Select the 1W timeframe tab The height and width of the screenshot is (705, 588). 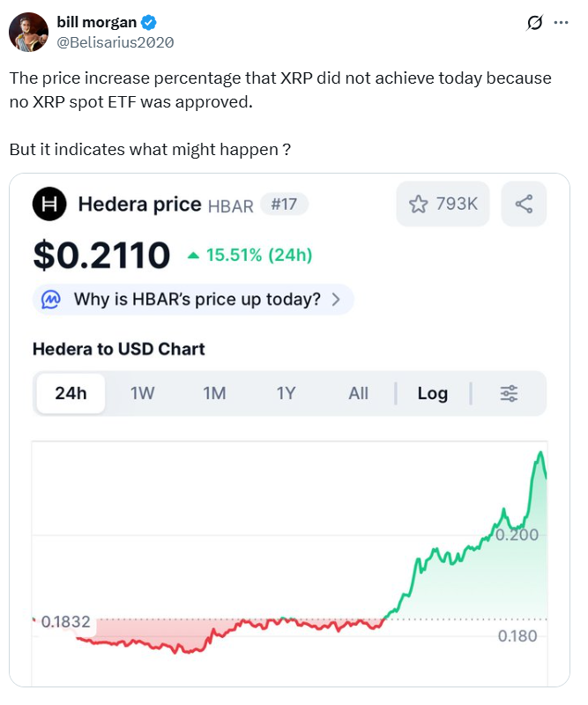tap(145, 394)
